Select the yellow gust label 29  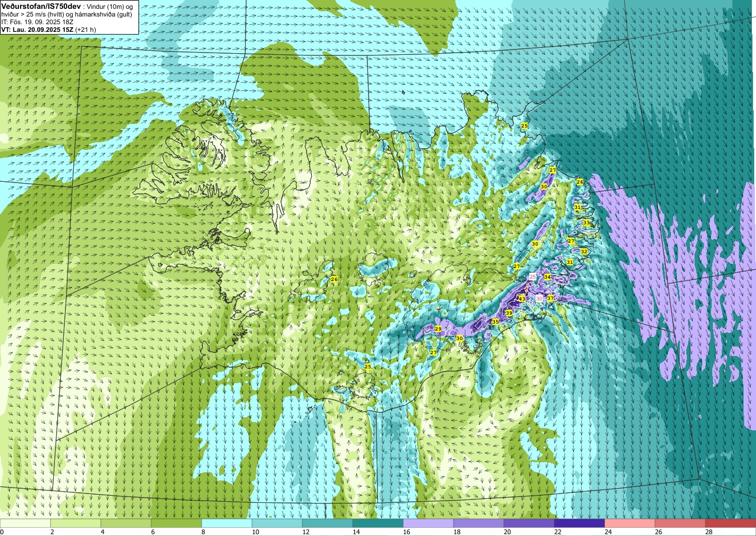point(438,329)
